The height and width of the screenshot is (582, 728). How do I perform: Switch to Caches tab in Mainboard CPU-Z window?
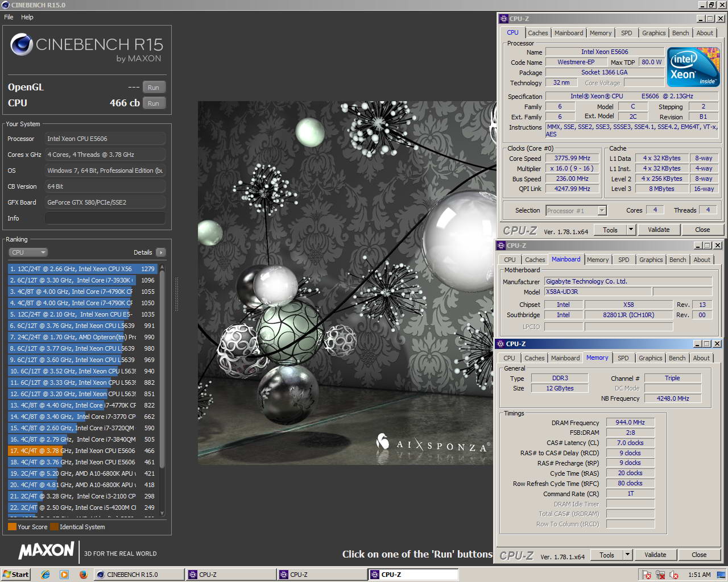(x=535, y=260)
